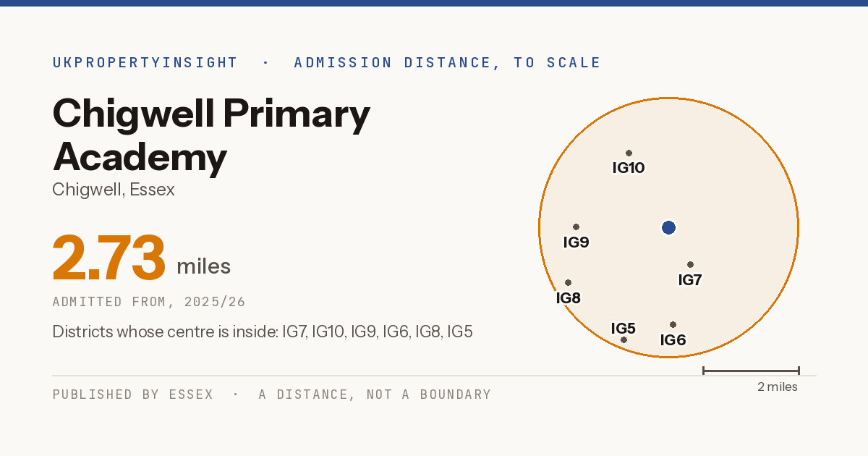Click the 2.73 miles distance figure
This screenshot has height=456, width=868.
click(x=142, y=258)
